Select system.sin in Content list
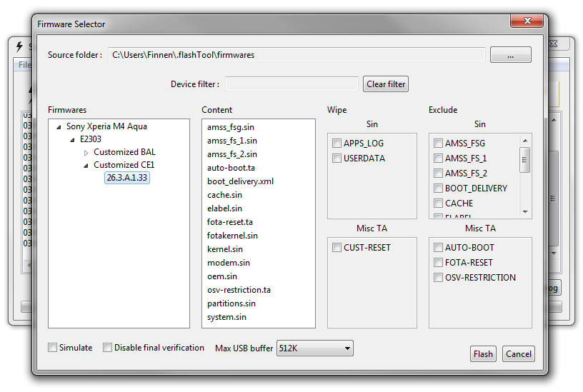 click(226, 317)
